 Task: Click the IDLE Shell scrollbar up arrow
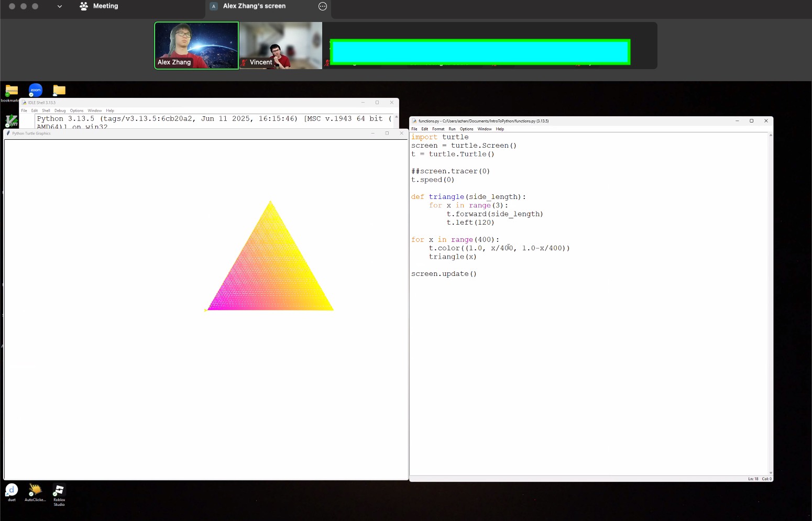397,116
